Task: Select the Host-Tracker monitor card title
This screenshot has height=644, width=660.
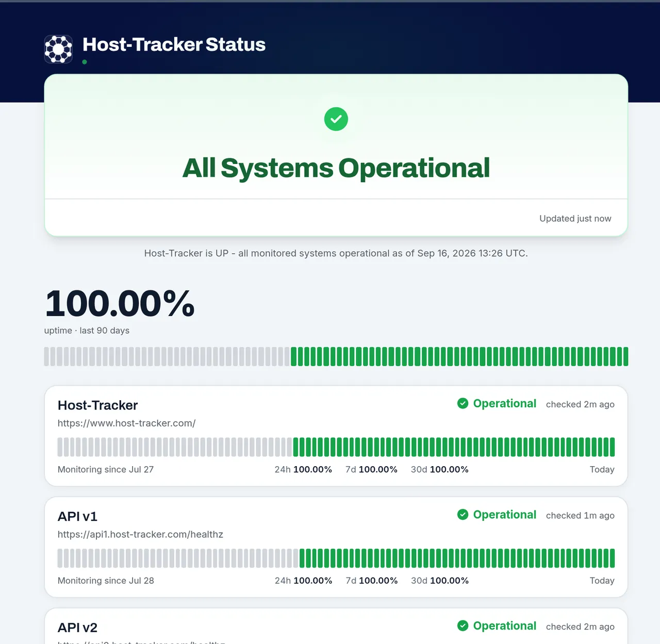Action: 98,405
